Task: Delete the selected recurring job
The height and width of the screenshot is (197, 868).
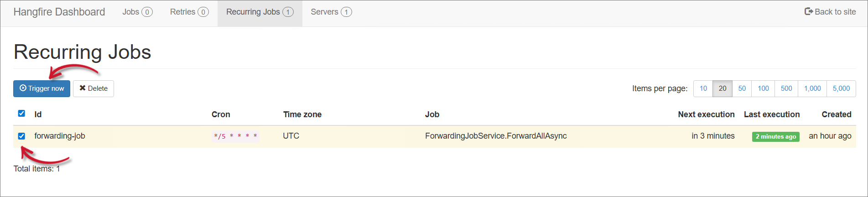Action: (x=94, y=88)
